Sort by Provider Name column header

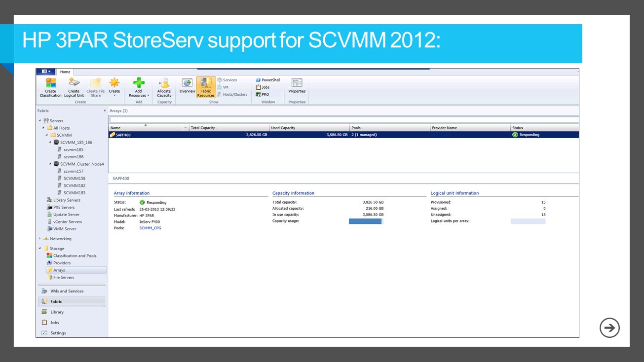coord(470,128)
